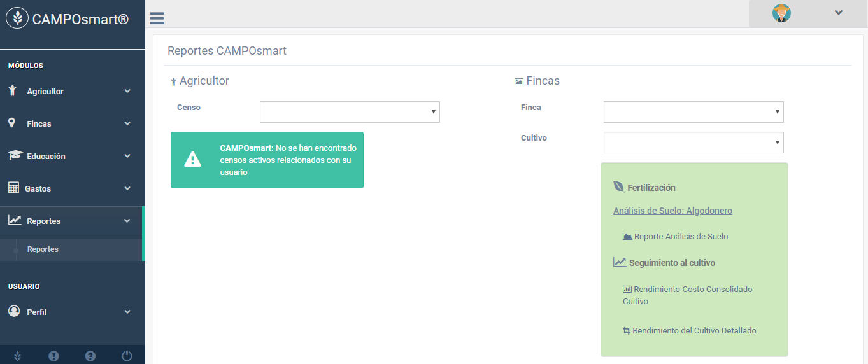Screen dimensions: 868x364
Task: Click the leaf icon beside Fertilización
Action: [x=618, y=186]
